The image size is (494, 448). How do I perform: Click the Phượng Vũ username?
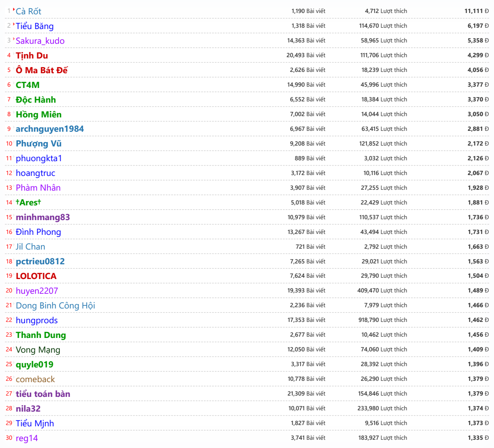[39, 144]
